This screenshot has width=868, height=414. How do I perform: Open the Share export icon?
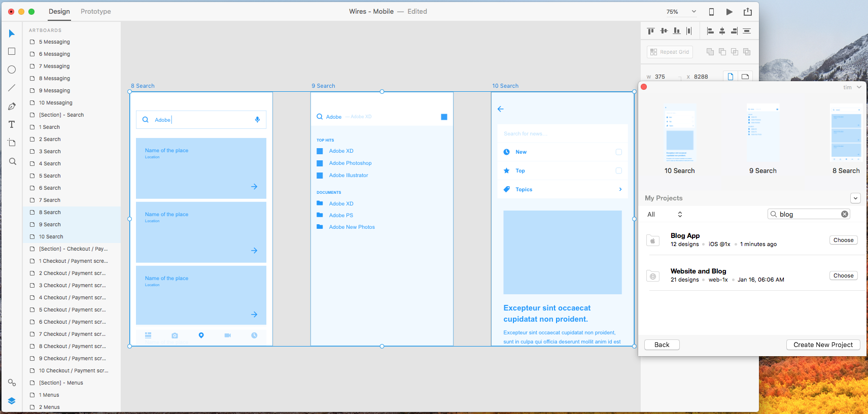(x=748, y=12)
